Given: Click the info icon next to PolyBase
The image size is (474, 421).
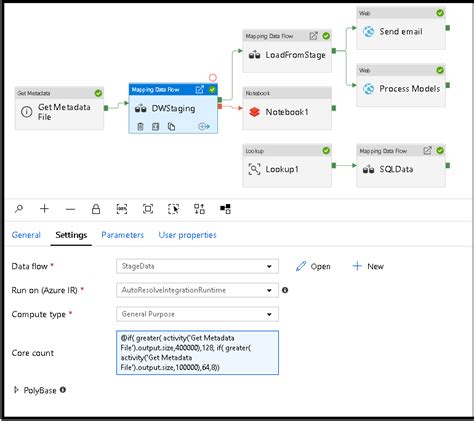Looking at the screenshot, I should [x=63, y=389].
